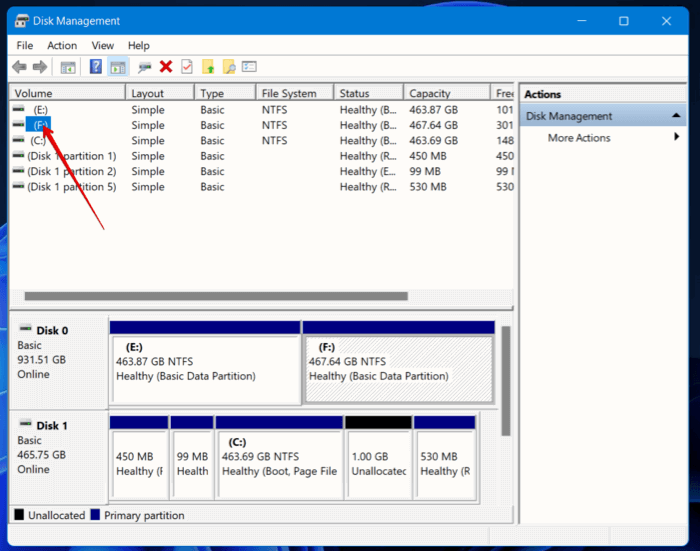Expand the More Actions submenu arrow
Screen dimensions: 700x551
pos(677,137)
